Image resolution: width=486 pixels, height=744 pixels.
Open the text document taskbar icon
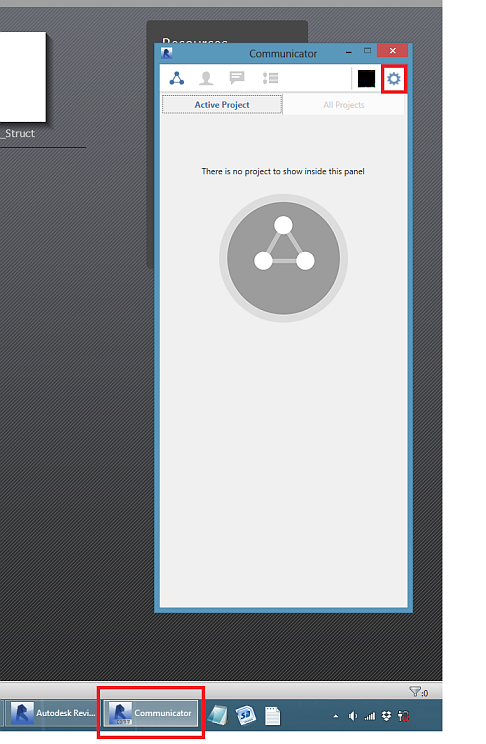click(272, 716)
